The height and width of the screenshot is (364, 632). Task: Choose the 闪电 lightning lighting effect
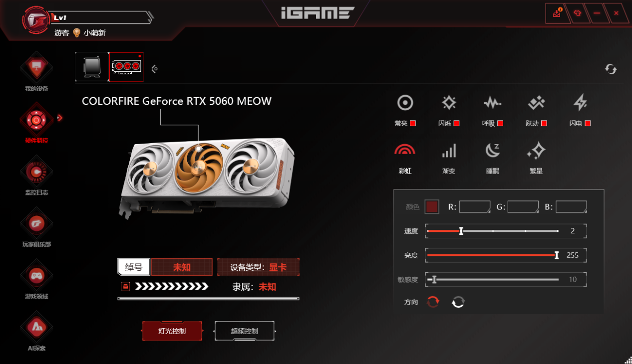[x=580, y=102]
